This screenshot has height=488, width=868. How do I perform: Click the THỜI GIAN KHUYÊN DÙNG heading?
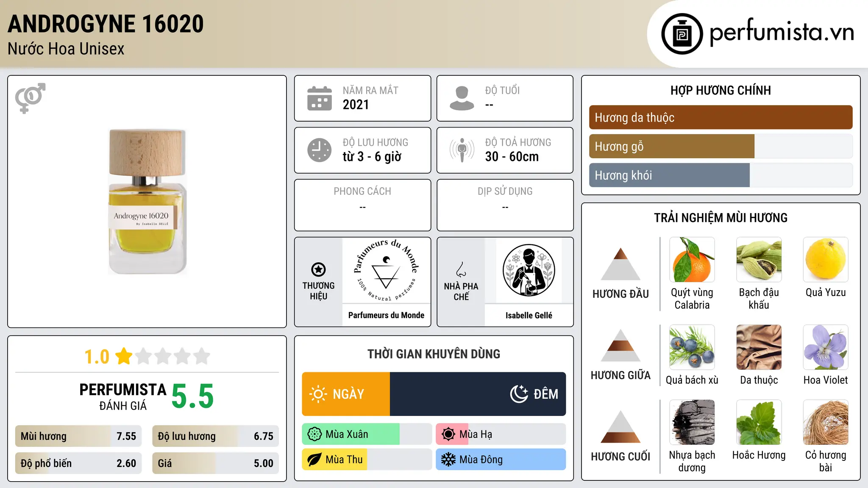434,354
